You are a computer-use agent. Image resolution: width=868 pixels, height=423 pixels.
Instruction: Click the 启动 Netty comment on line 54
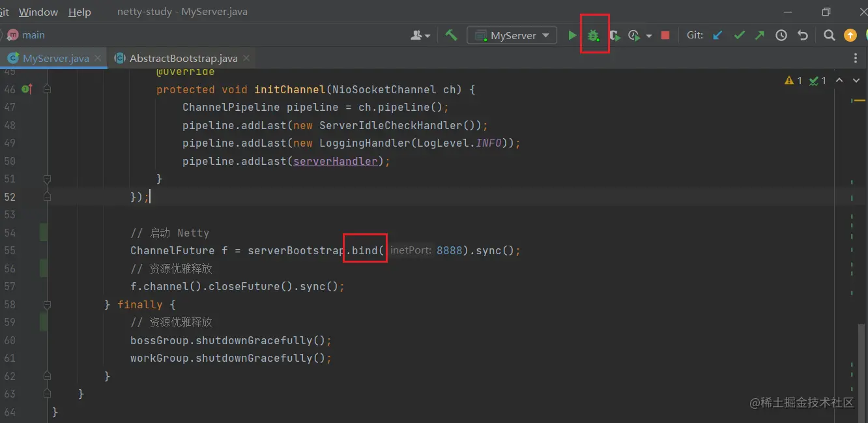[169, 233]
